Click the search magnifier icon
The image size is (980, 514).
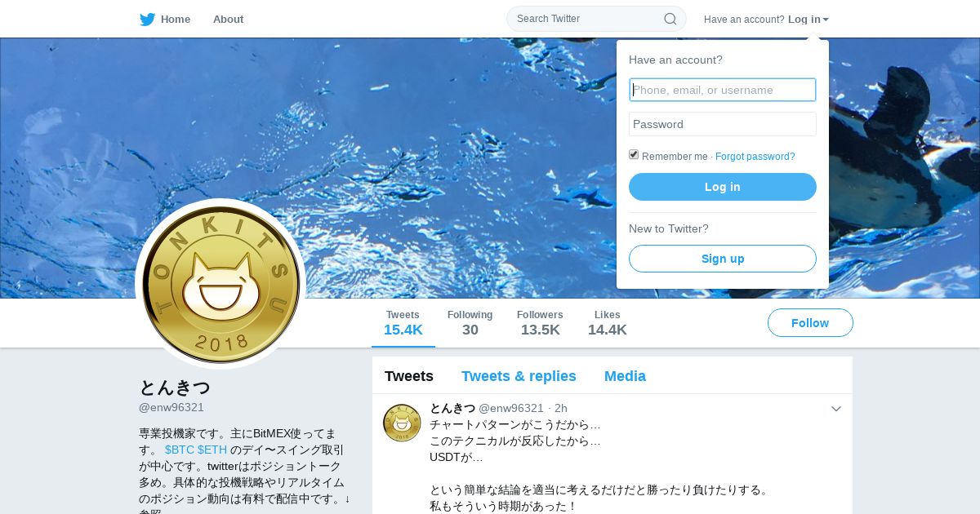pos(670,19)
